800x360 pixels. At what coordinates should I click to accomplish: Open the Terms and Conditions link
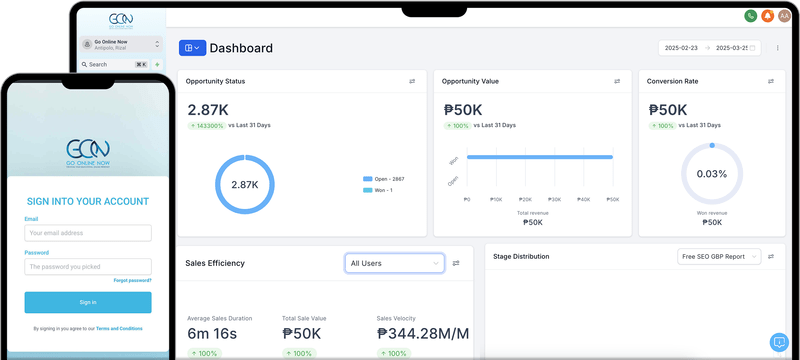point(119,329)
